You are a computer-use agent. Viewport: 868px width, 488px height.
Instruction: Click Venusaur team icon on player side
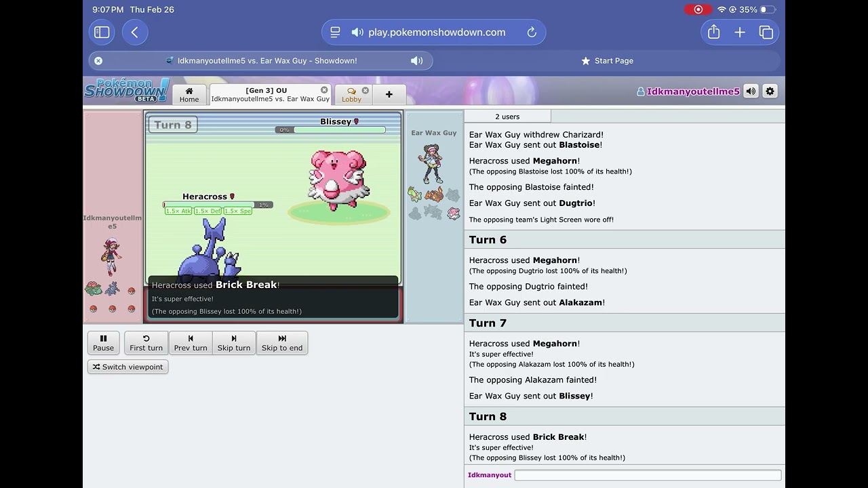click(94, 289)
